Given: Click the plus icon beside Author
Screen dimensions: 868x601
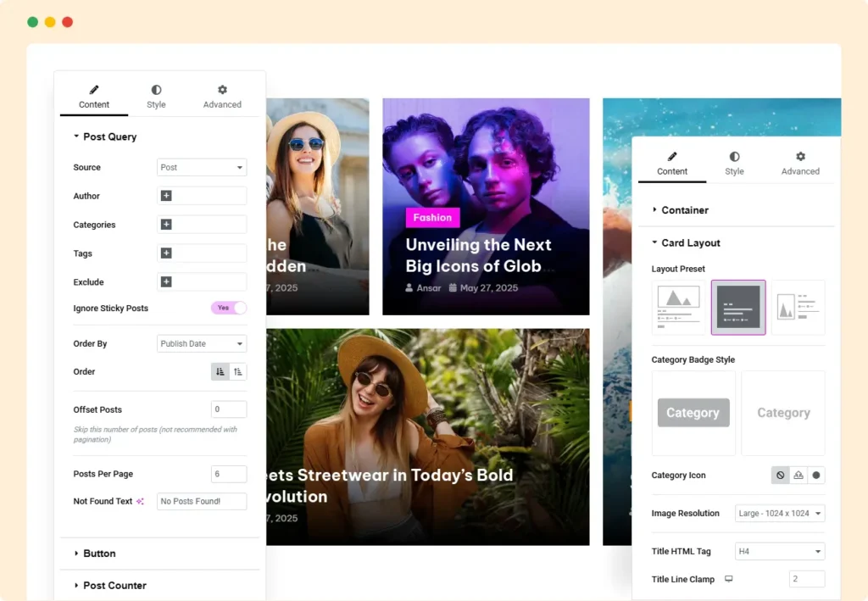Looking at the screenshot, I should click(166, 196).
